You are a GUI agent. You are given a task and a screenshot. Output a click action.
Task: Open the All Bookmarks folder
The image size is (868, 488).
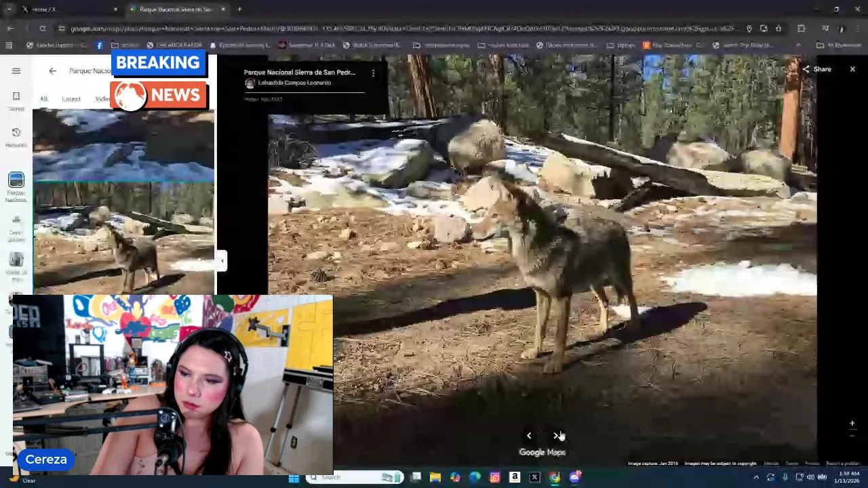coord(839,45)
